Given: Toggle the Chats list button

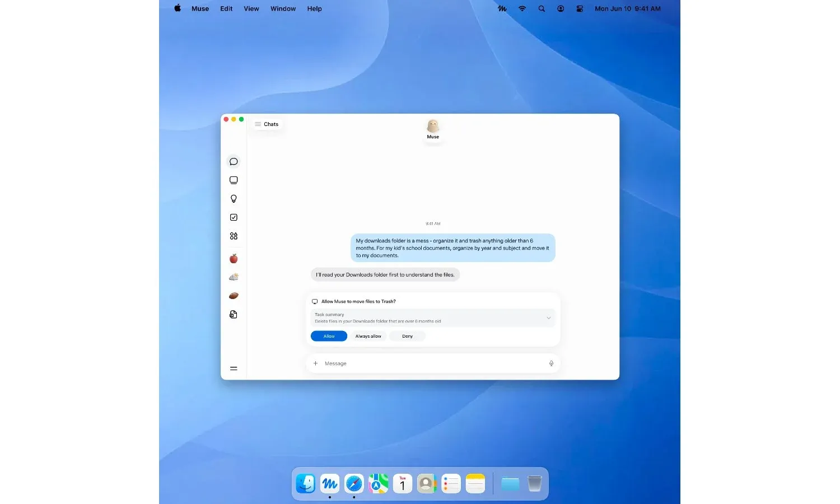Looking at the screenshot, I should 267,124.
